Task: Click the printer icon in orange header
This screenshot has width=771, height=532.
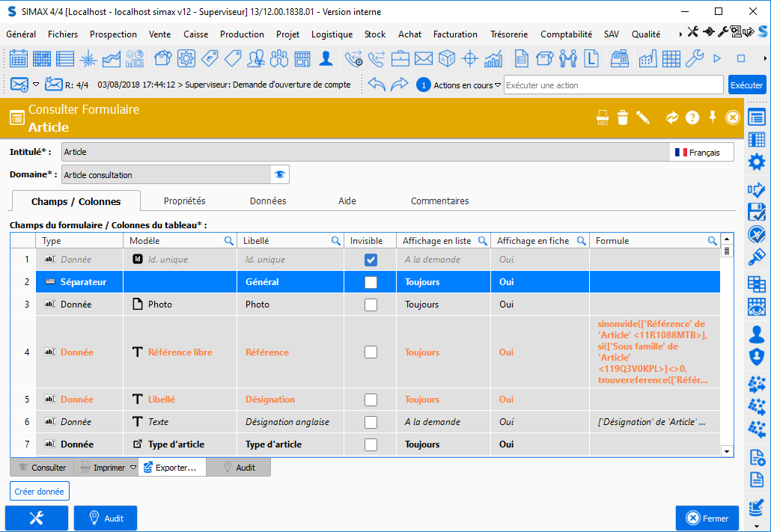Action: click(x=603, y=117)
